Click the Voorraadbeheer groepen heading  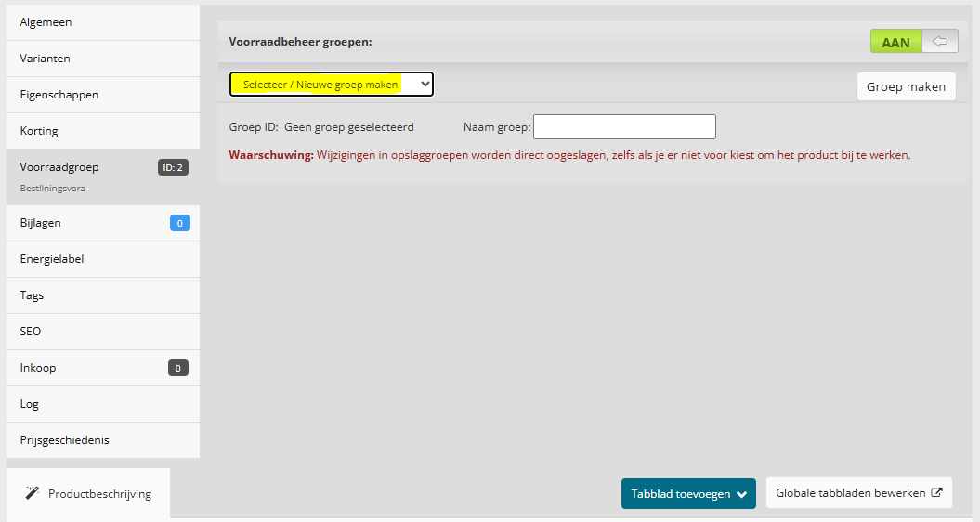tap(300, 42)
